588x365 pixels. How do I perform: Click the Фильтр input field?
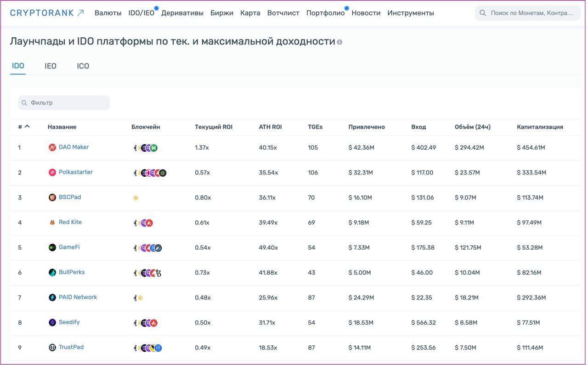tap(64, 103)
